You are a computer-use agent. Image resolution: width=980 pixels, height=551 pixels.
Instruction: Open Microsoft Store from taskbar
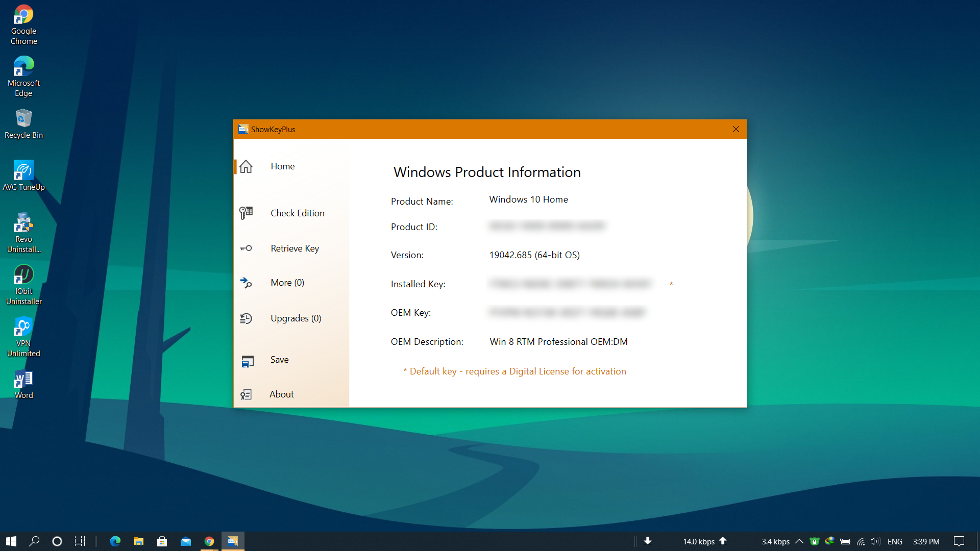(162, 541)
